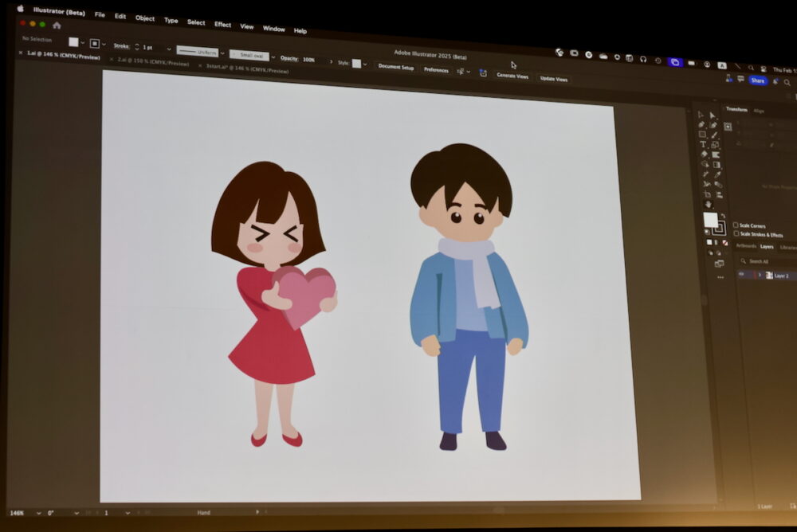The height and width of the screenshot is (532, 797).
Task: Hide Layer 2 using the eye icon
Action: (x=741, y=275)
